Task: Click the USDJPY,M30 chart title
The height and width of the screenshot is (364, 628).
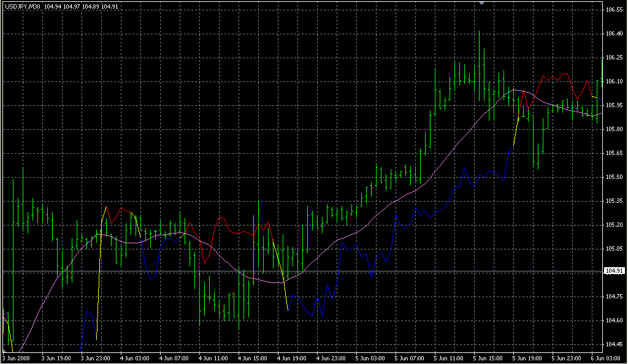Action: (x=21, y=6)
